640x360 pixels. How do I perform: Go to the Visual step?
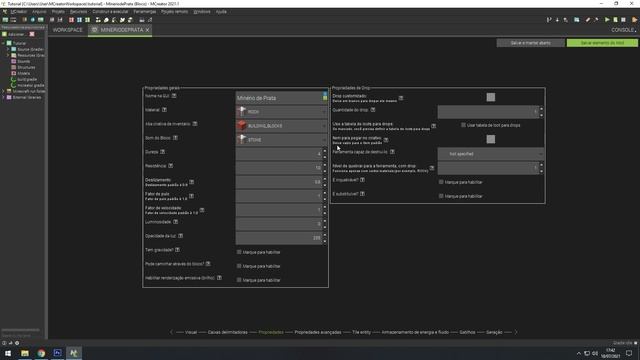tap(191, 332)
